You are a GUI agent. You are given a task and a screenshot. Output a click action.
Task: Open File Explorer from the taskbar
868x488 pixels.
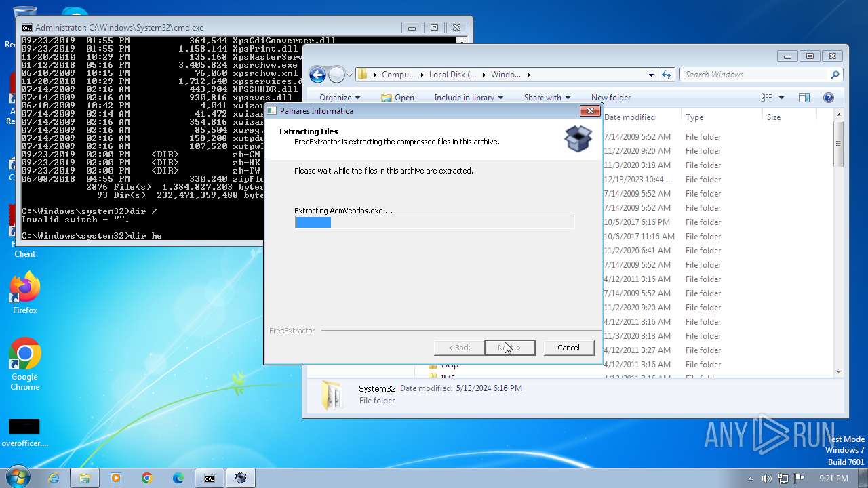coord(85,478)
